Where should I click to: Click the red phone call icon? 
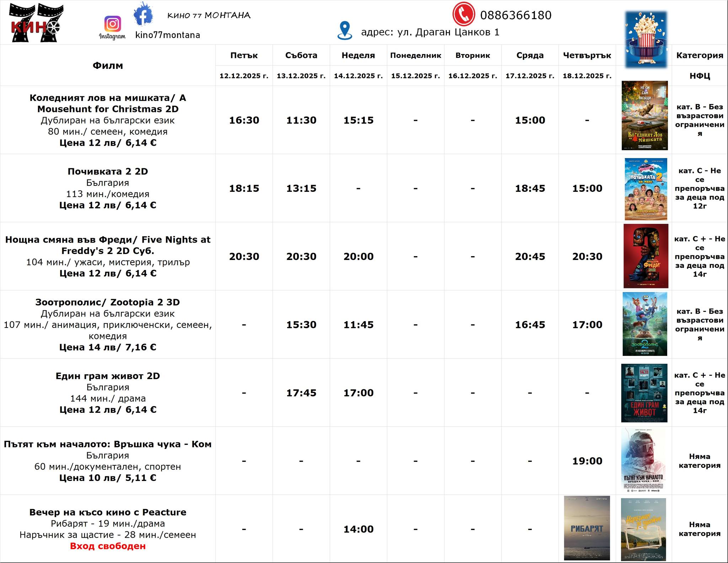click(x=464, y=14)
